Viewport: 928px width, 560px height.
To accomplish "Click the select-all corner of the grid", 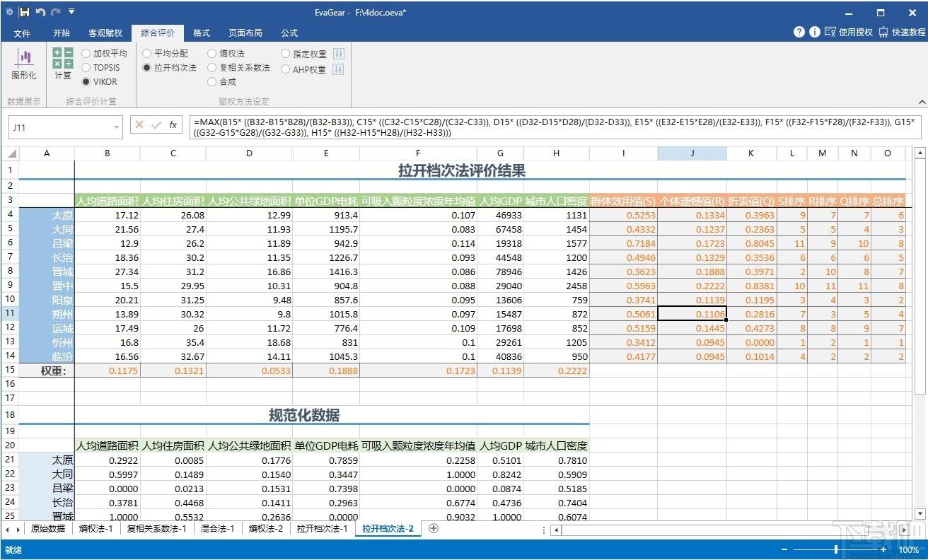I will [10, 153].
